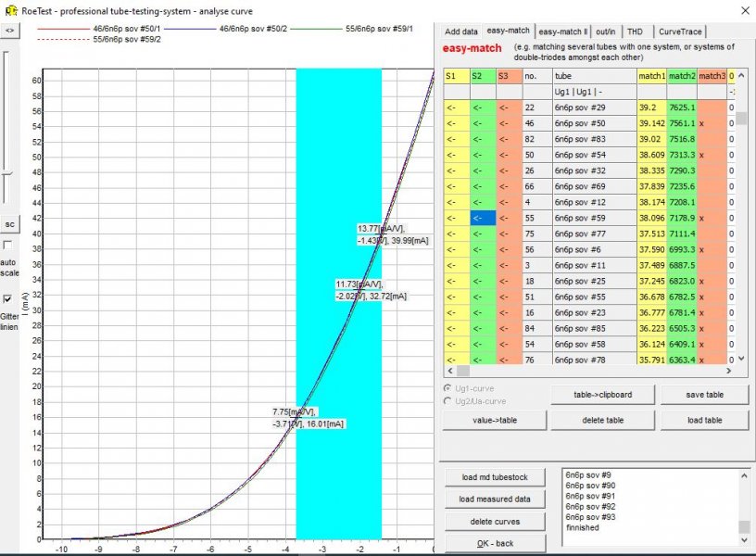Viewport: 756px width, 556px height.
Task: Click the vertical zoom slider handle
Action: pos(7,173)
